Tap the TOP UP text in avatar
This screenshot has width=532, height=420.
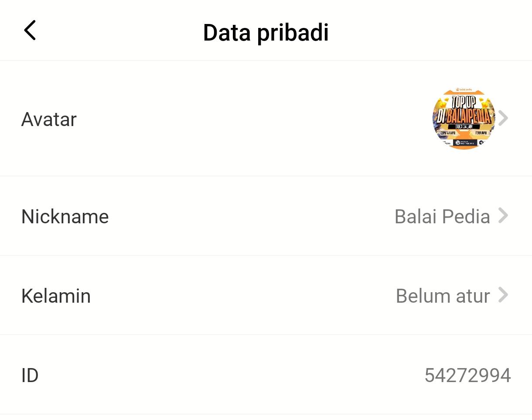coord(464,102)
